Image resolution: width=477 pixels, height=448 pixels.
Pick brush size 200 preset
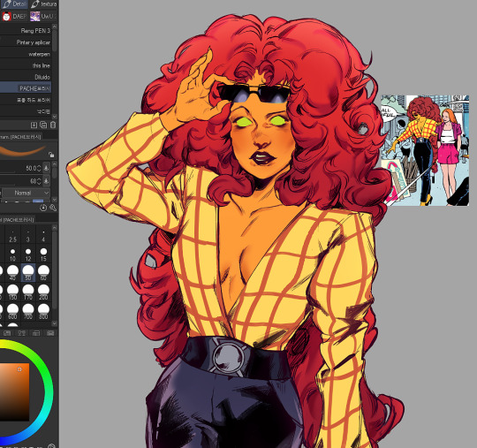[43, 292]
